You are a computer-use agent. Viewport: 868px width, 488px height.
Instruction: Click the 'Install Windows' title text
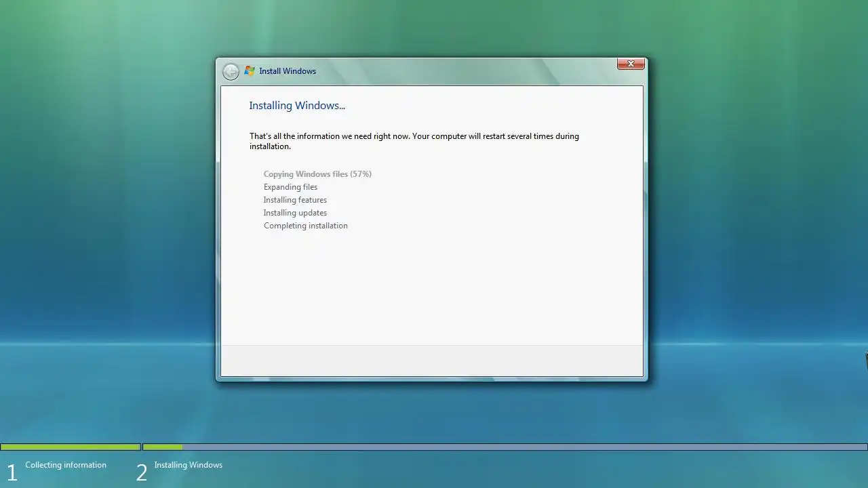[288, 71]
